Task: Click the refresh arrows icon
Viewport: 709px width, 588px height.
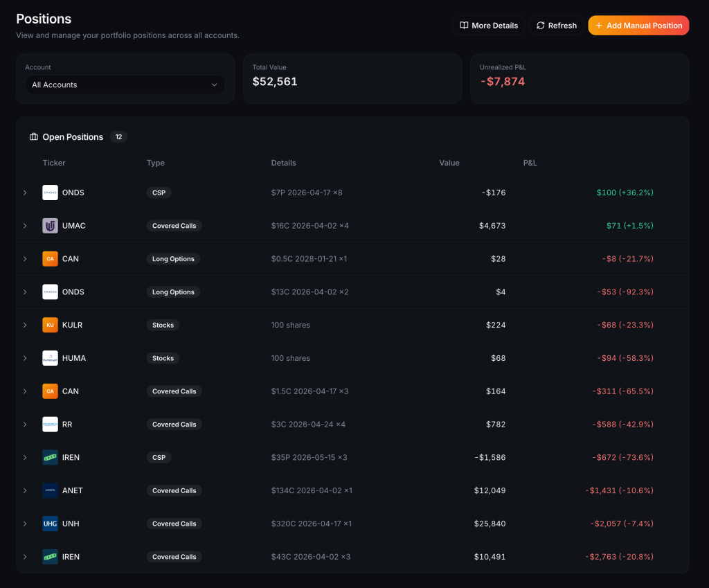Action: (x=540, y=25)
